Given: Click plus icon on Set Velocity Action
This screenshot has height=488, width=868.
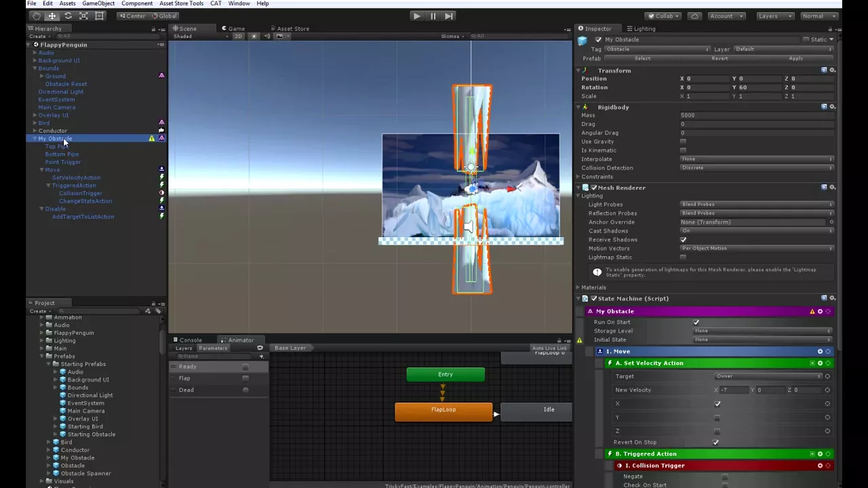Looking at the screenshot, I should (x=820, y=363).
